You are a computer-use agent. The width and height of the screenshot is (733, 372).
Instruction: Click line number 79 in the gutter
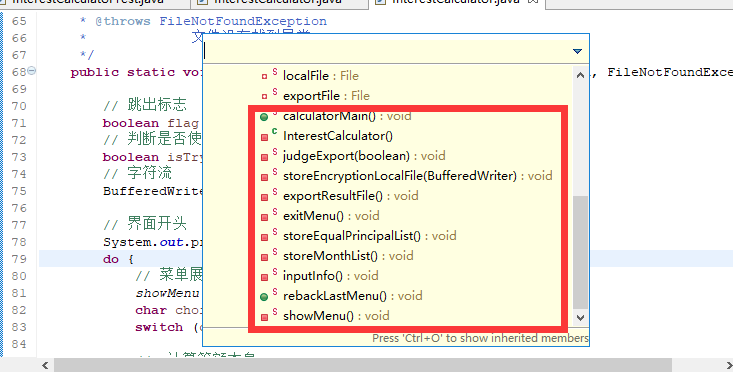tap(19, 259)
